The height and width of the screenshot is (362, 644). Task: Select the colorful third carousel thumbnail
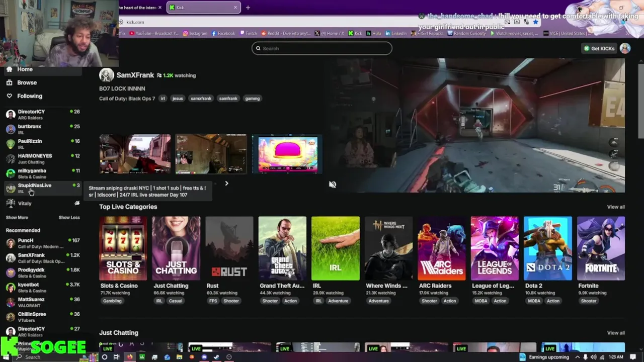[x=287, y=154]
